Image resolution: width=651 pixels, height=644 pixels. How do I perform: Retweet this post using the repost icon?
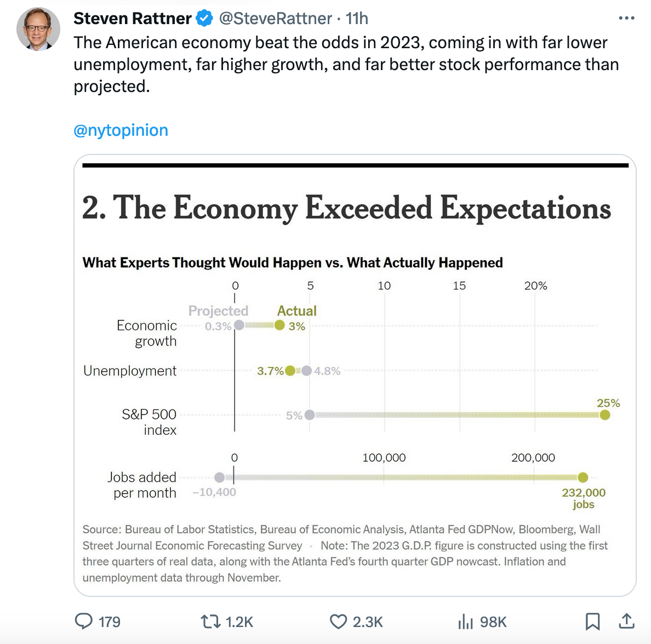point(209,622)
